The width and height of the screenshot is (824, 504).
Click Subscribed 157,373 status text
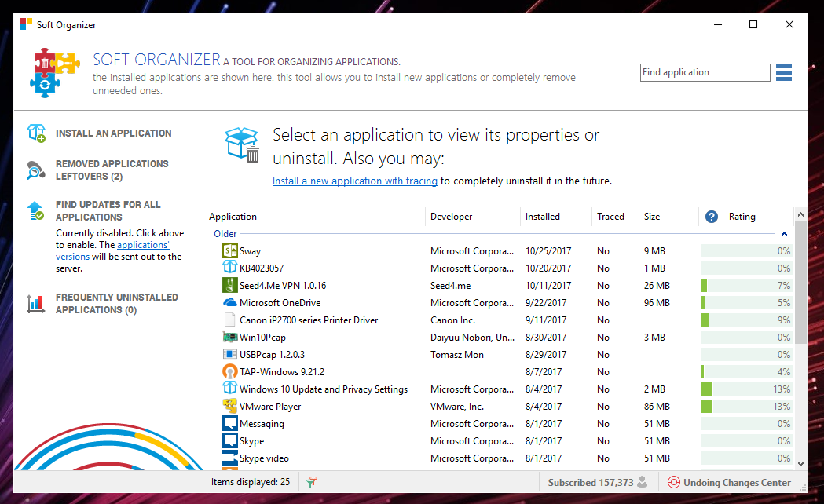(591, 483)
